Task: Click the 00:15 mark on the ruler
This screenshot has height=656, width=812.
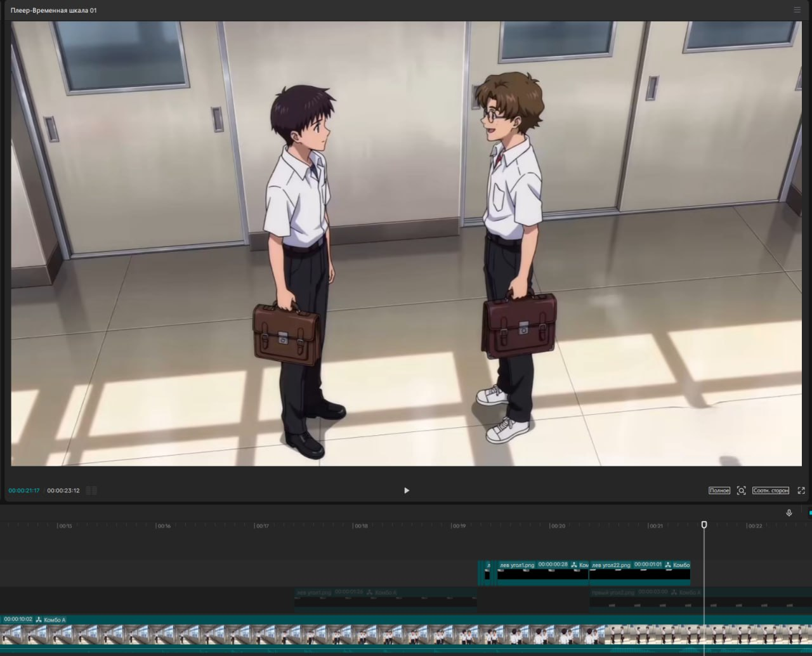Action: coord(65,526)
